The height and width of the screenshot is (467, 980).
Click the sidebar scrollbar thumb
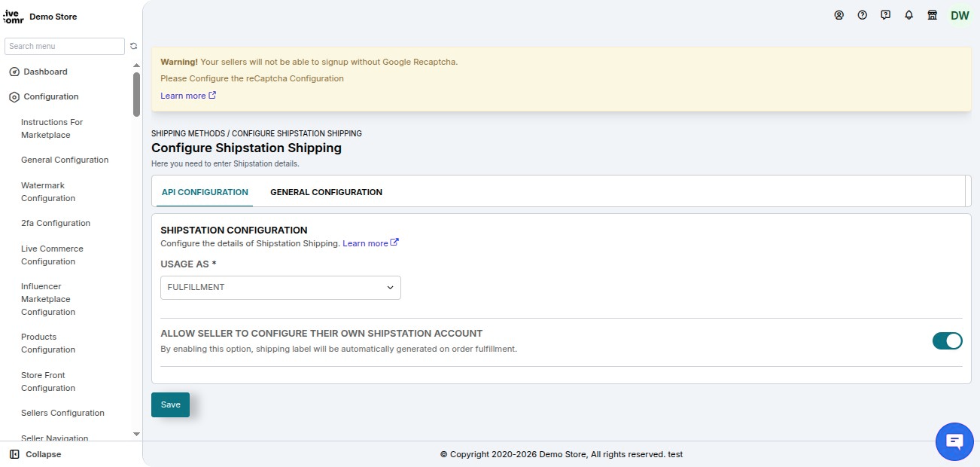pos(136,94)
